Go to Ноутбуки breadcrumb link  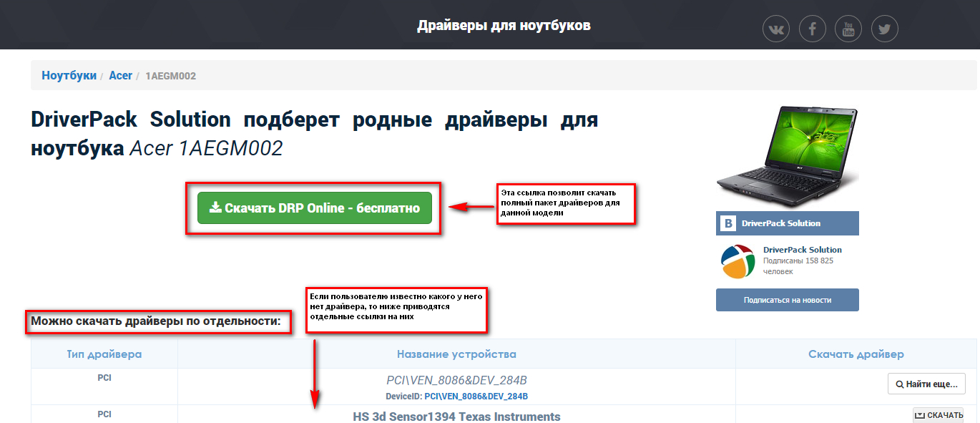click(x=69, y=75)
